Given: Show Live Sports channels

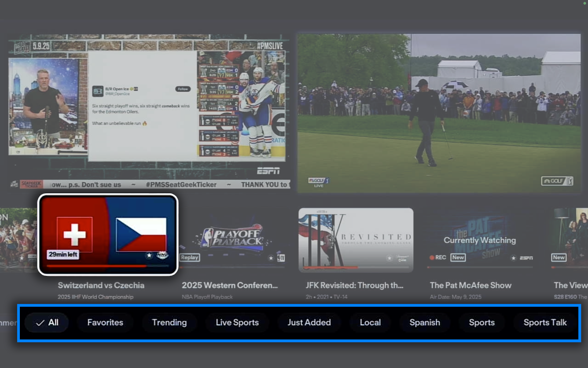Looking at the screenshot, I should [x=237, y=323].
